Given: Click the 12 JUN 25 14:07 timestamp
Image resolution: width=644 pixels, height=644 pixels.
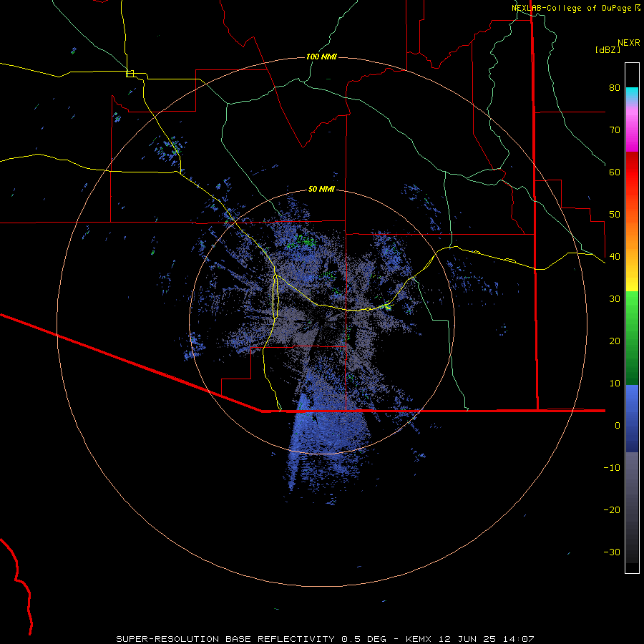Looking at the screenshot, I should pyautogui.click(x=487, y=639).
